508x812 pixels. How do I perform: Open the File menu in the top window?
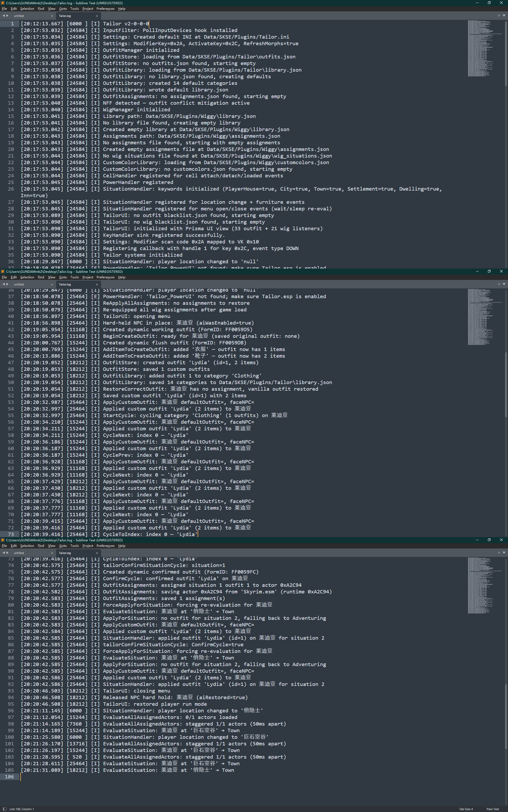coord(4,9)
